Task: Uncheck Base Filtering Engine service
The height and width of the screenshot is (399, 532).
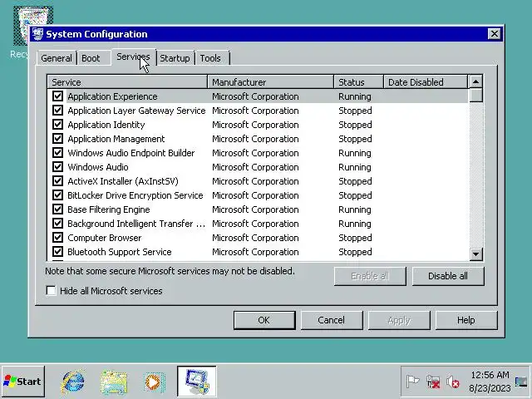Action: tap(57, 209)
